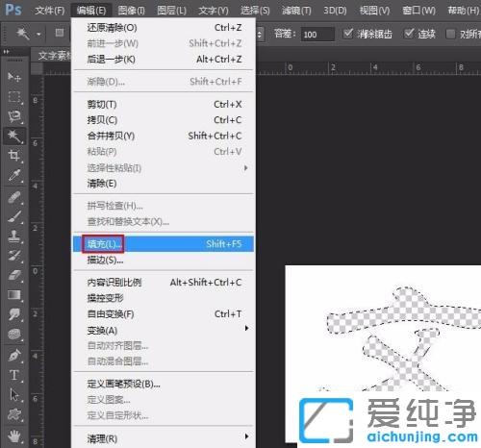
Task: Select the Eyedropper tool
Action: coord(14,175)
